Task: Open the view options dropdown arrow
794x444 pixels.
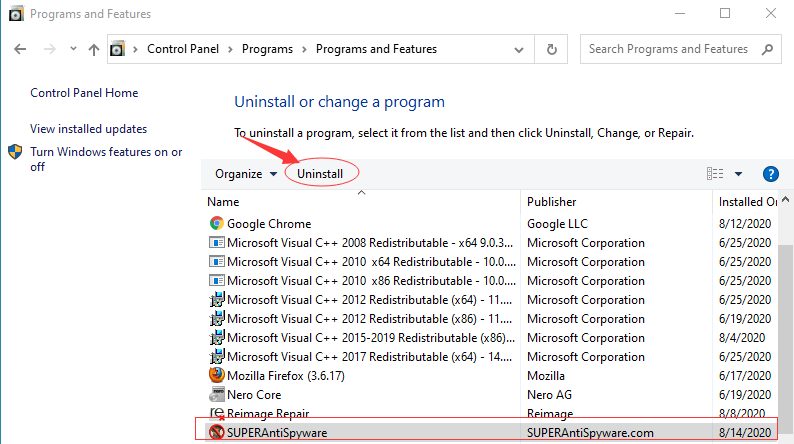Action: tap(738, 174)
